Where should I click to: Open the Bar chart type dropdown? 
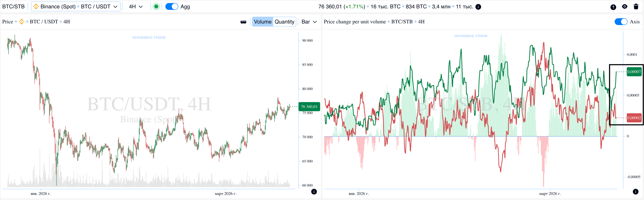[309, 22]
